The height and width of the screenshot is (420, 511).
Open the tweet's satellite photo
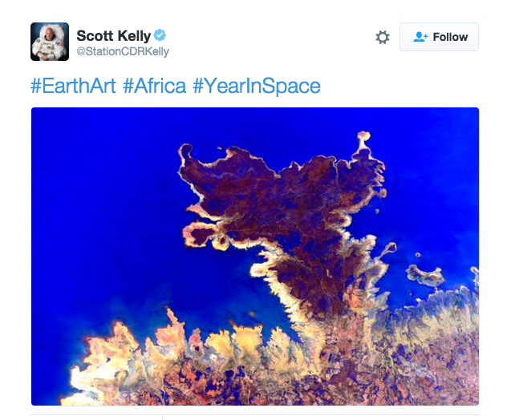tap(255, 256)
